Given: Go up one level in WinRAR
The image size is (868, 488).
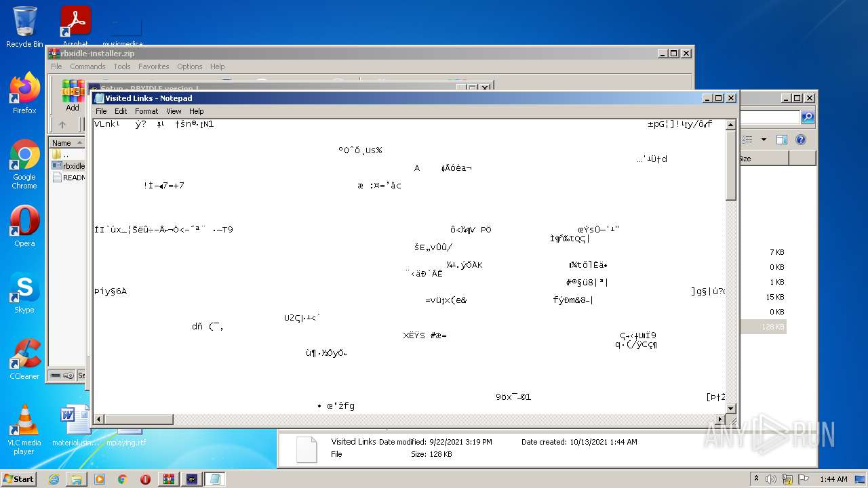Looking at the screenshot, I should point(62,125).
